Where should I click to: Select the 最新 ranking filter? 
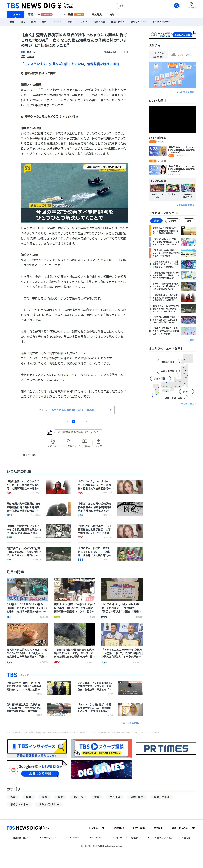click(x=156, y=221)
